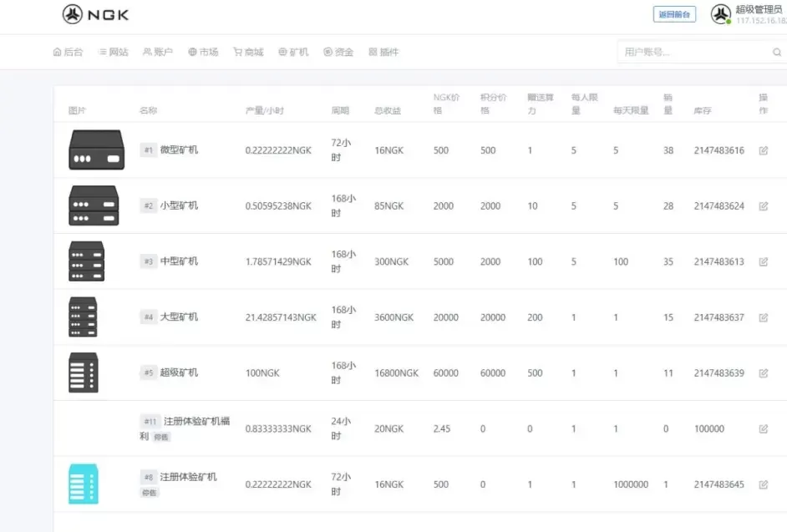Click the 16800NGK total revenue
The height and width of the screenshot is (532, 787).
(397, 373)
